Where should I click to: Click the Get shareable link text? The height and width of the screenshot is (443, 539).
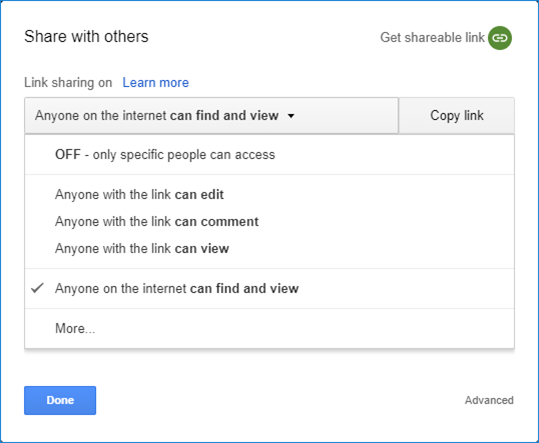[432, 37]
